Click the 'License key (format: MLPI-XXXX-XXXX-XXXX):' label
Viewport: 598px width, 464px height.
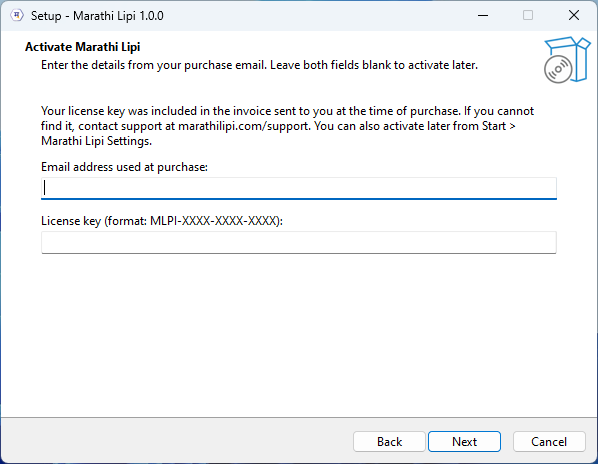162,221
